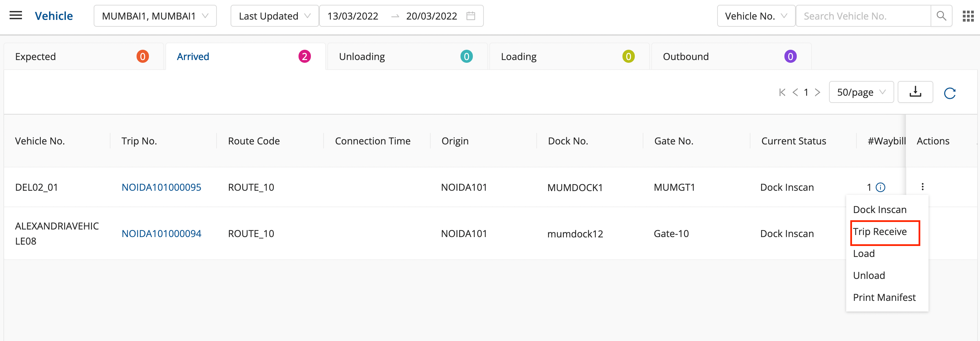Open the apps grid icon

click(x=967, y=16)
